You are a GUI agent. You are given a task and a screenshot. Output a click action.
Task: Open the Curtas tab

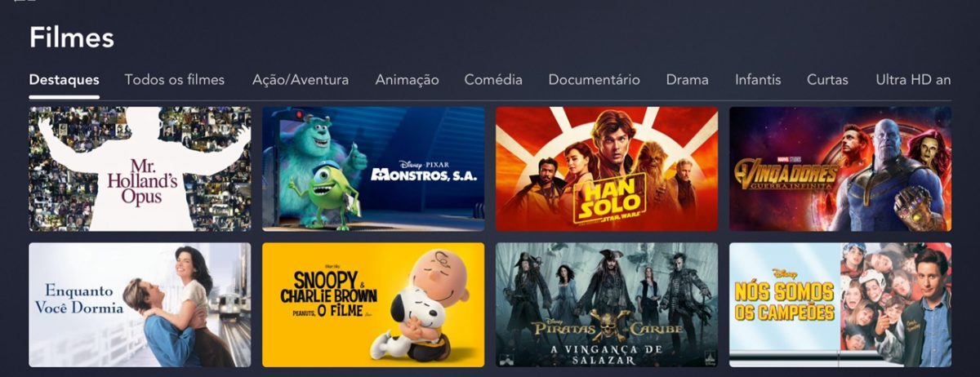point(827,80)
